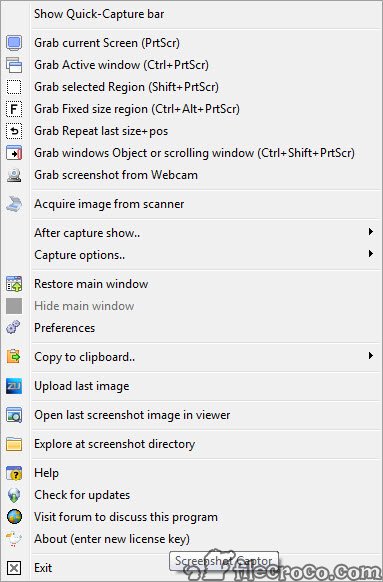Viewport: 383px width, 582px height.
Task: Expand the Copy to clipboard submenu arrow
Action: coord(370,356)
